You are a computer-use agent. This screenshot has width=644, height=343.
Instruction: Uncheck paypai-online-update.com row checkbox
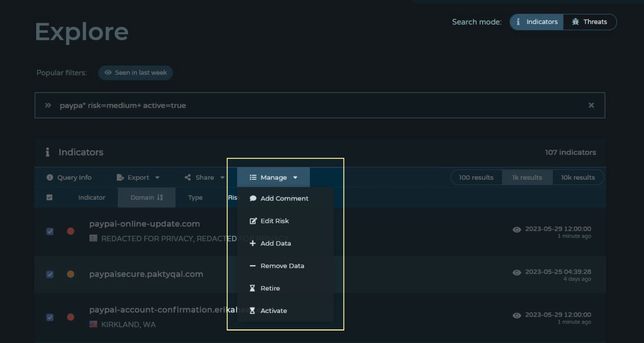tap(50, 232)
